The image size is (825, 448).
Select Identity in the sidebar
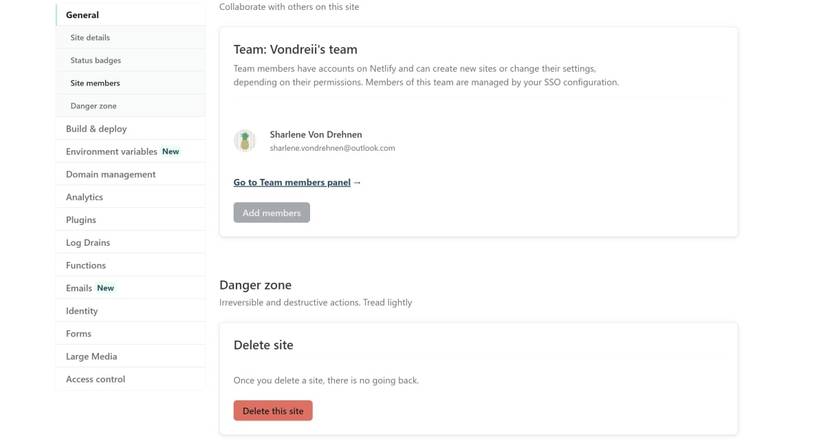point(82,311)
